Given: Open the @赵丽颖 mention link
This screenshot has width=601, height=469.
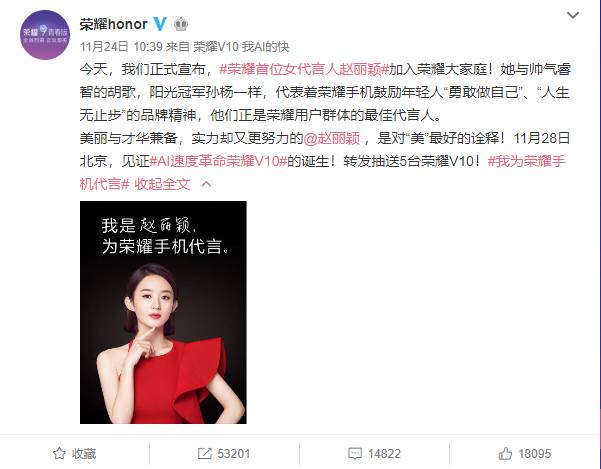Looking at the screenshot, I should click(x=332, y=138).
